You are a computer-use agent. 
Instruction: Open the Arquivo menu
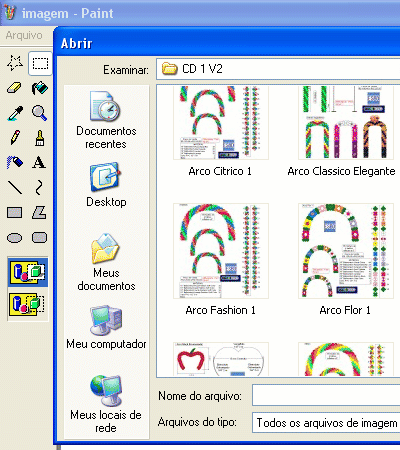(24, 35)
